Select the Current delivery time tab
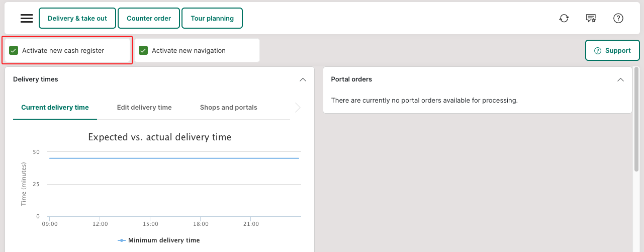Screen dimensions: 644x252 tap(55, 107)
